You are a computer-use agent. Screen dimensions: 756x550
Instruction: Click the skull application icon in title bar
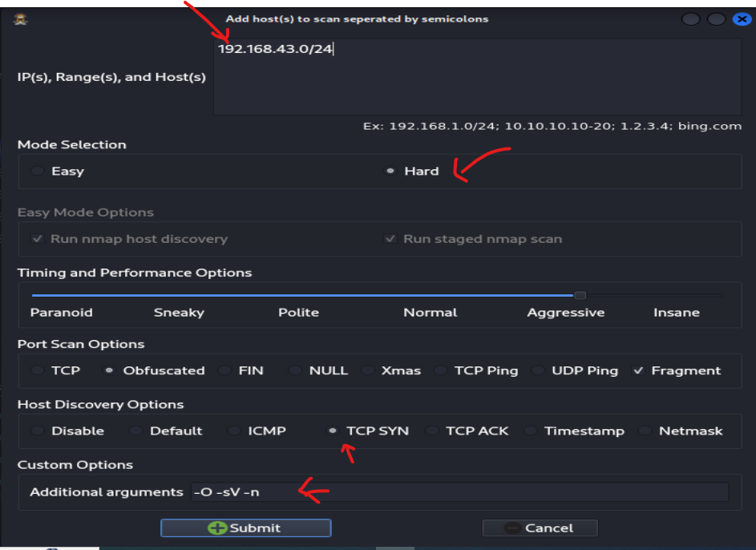(21, 19)
